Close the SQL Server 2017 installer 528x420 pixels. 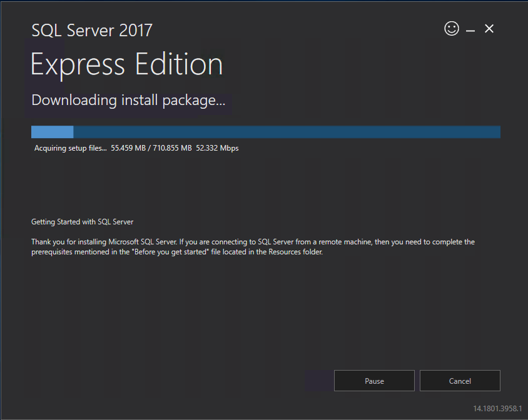(x=489, y=29)
